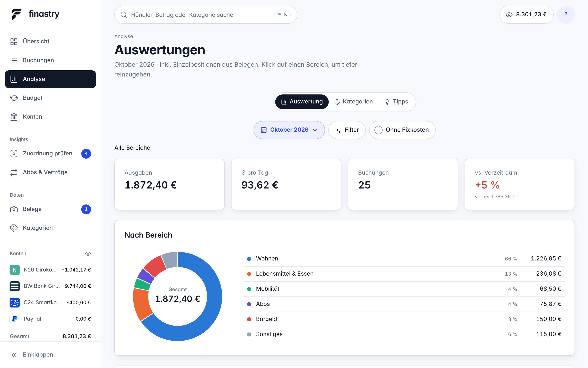Toggle sidebar Konten balance visibility eye
This screenshot has height=368, width=588.
pyautogui.click(x=88, y=254)
